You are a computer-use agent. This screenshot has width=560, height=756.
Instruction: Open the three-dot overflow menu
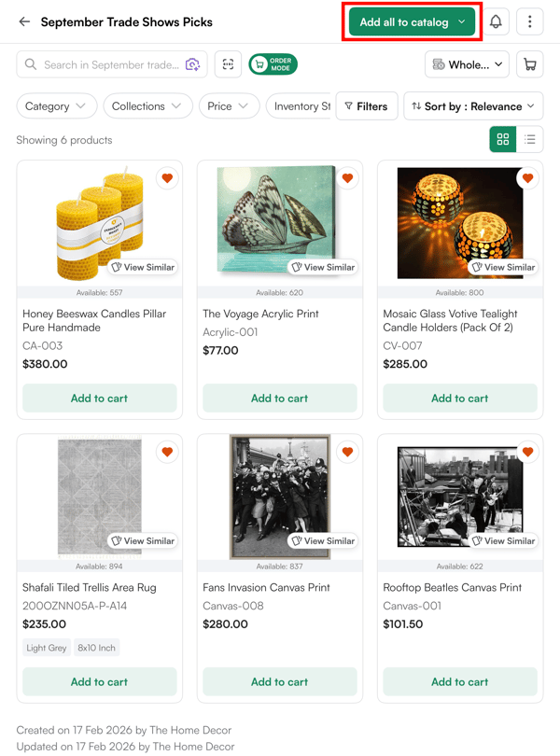[530, 21]
